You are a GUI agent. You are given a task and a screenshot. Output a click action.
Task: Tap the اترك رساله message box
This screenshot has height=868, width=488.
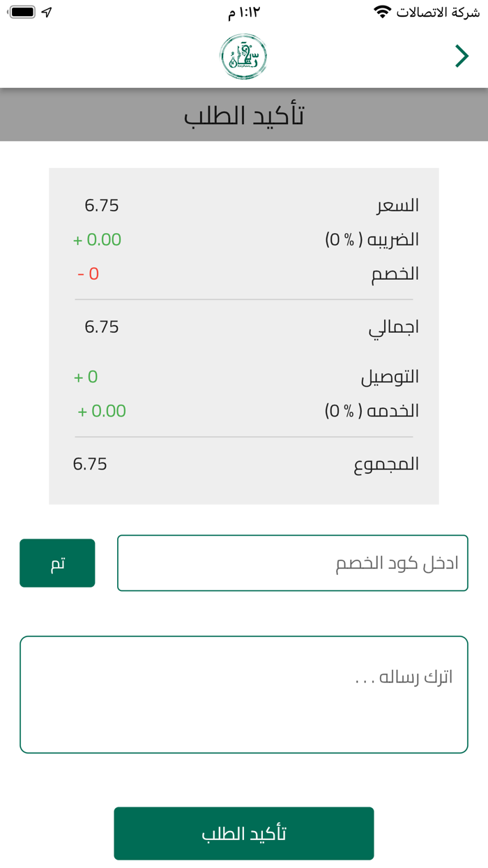(244, 694)
